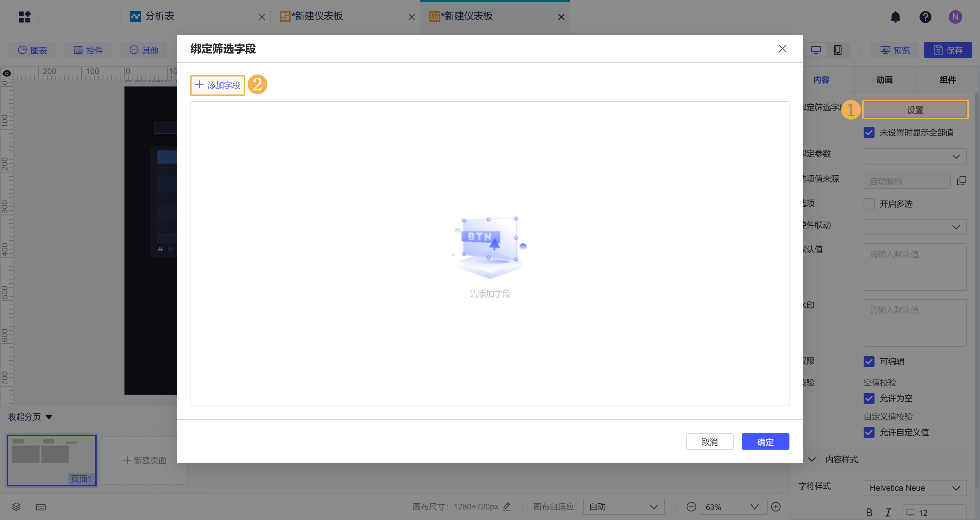980x520 pixels.
Task: Toggle the 允许为空 checkbox
Action: click(869, 398)
